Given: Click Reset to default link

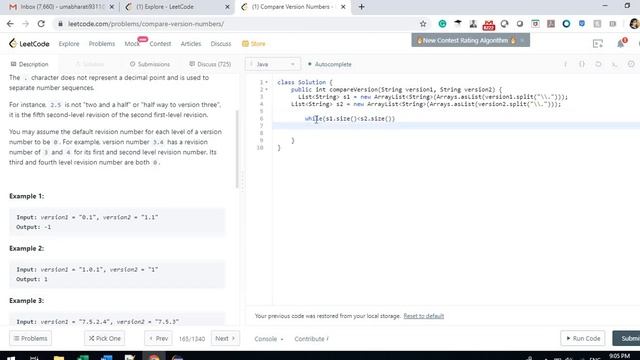Looking at the screenshot, I should (424, 316).
